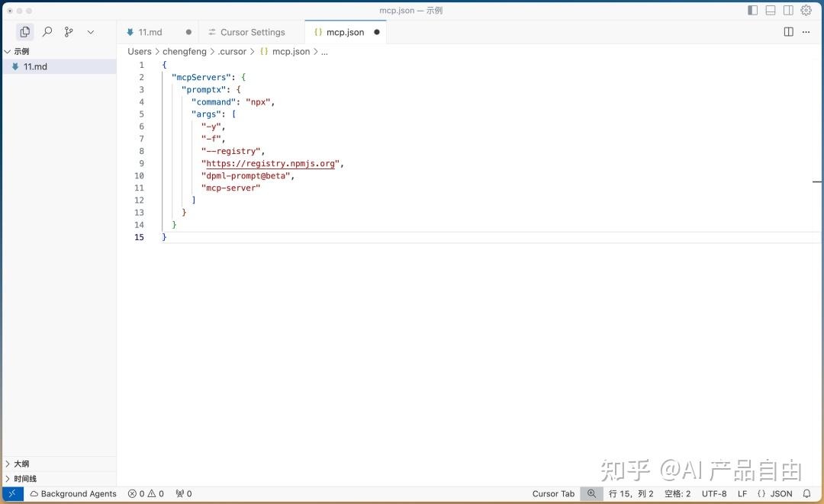Click line number 15 in gutter
824x504 pixels.
139,237
